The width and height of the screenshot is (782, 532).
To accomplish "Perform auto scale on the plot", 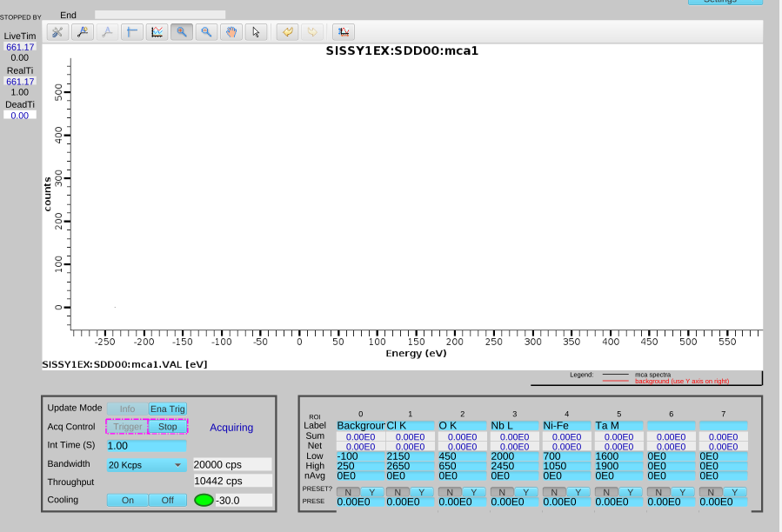I will [x=157, y=32].
